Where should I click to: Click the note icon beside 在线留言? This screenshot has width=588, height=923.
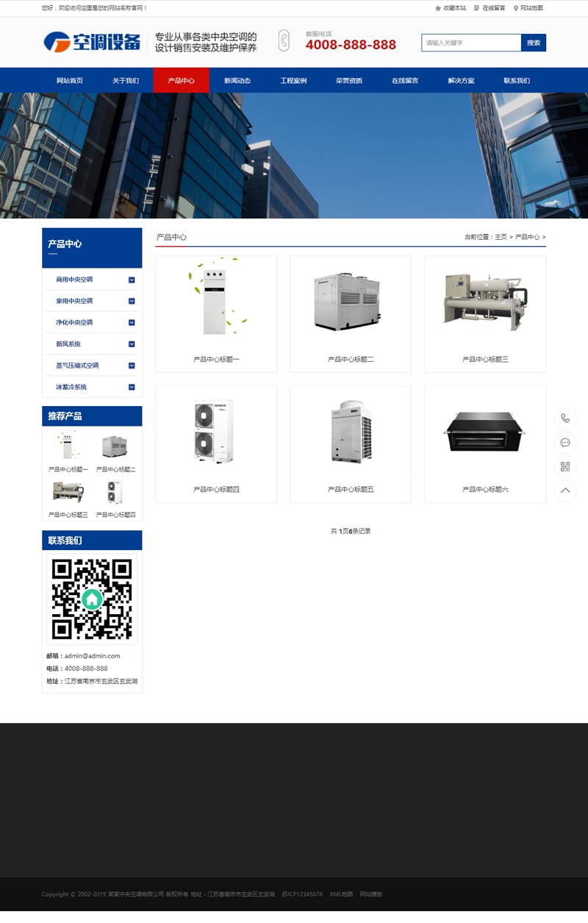point(477,8)
